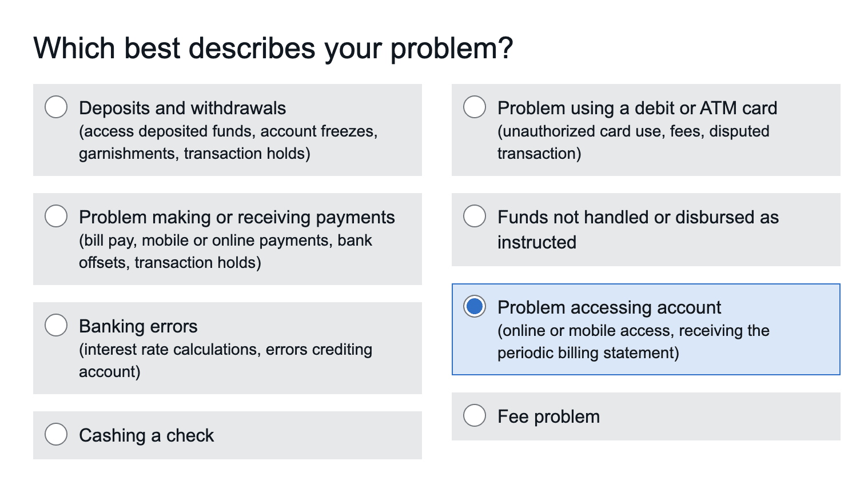
Task: Click the "Problem making or receiving payments" label
Action: [x=237, y=217]
